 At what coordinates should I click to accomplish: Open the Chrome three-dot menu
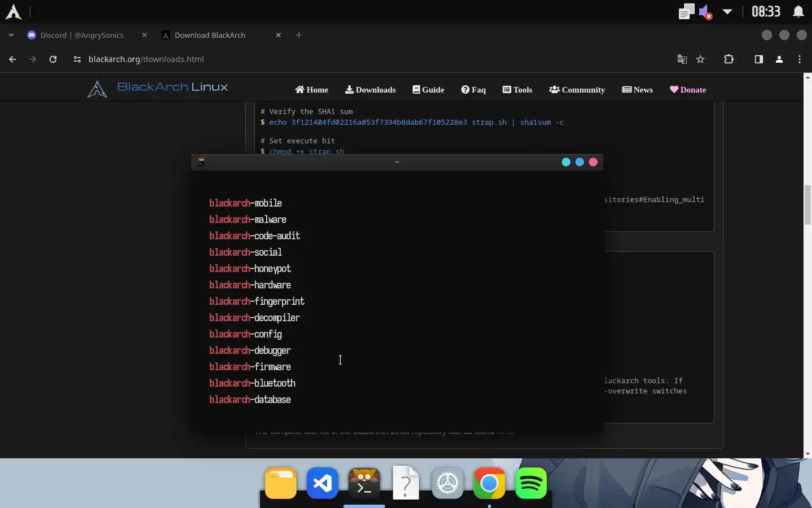click(x=800, y=59)
